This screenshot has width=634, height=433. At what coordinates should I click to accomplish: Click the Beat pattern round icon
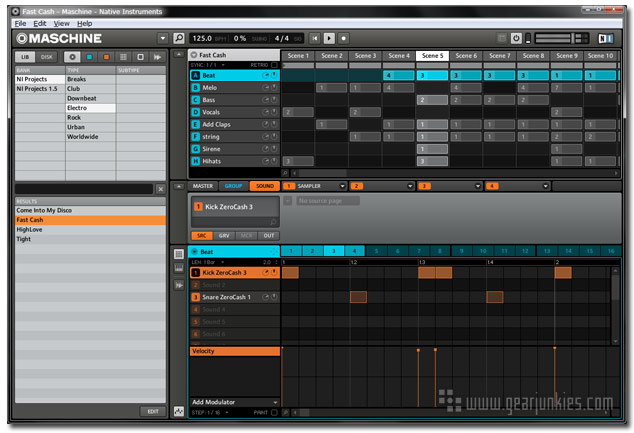pyautogui.click(x=194, y=251)
